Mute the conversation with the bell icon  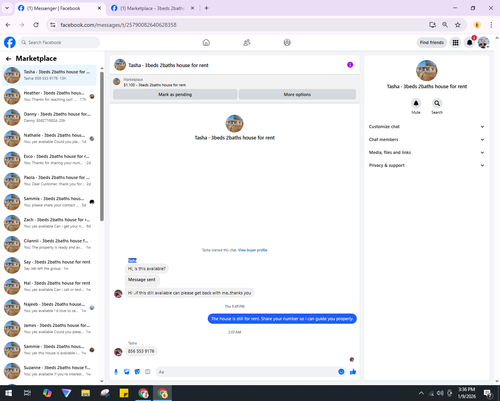point(416,103)
